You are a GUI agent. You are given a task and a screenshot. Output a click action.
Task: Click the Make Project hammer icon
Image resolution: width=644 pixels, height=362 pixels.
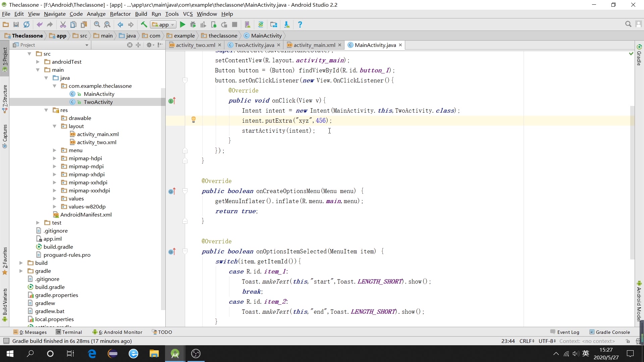click(x=144, y=24)
